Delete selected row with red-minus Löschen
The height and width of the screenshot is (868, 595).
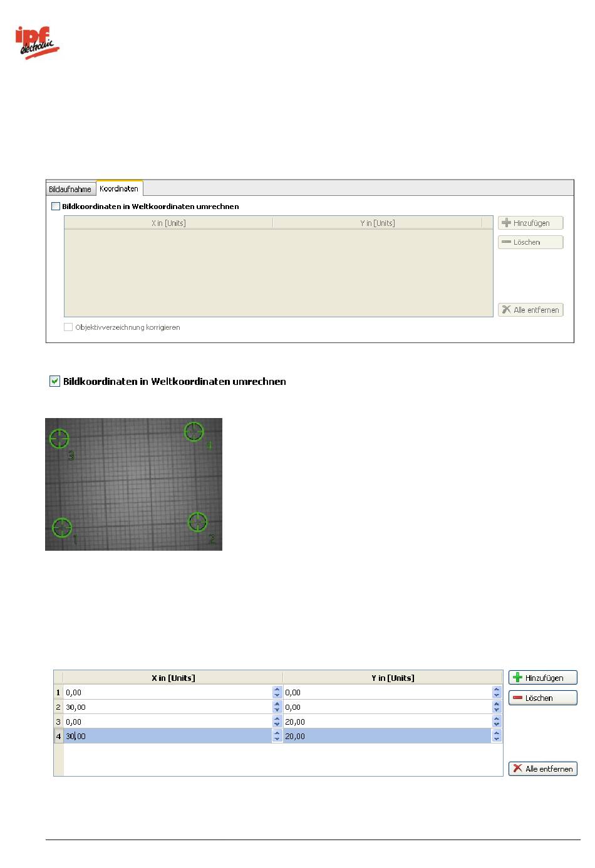(x=542, y=698)
